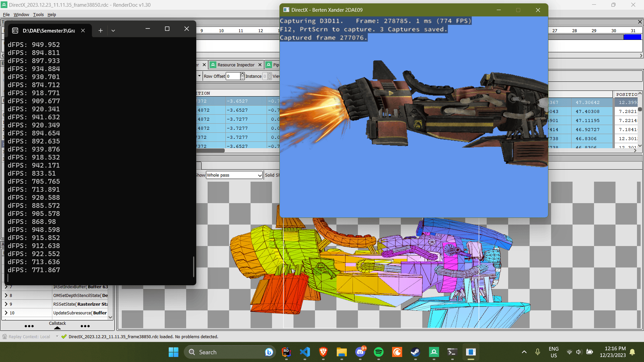This screenshot has height=362, width=644.
Task: Open the ENG US language switcher
Action: 554,352
